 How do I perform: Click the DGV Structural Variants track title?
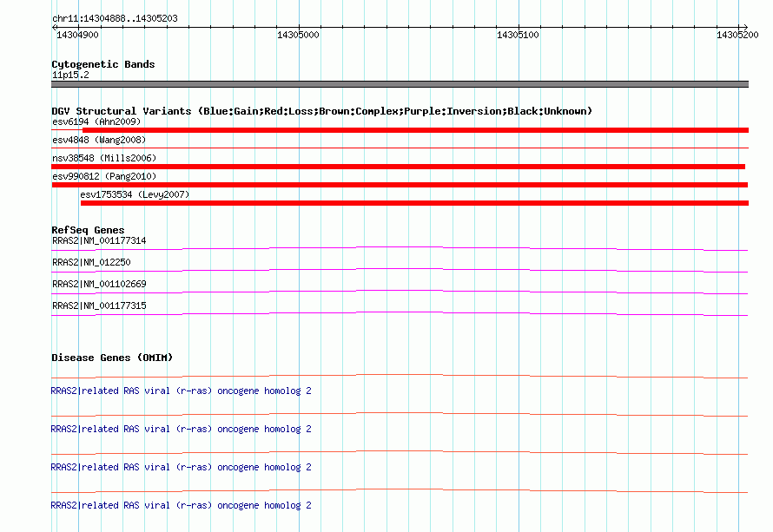[321, 111]
